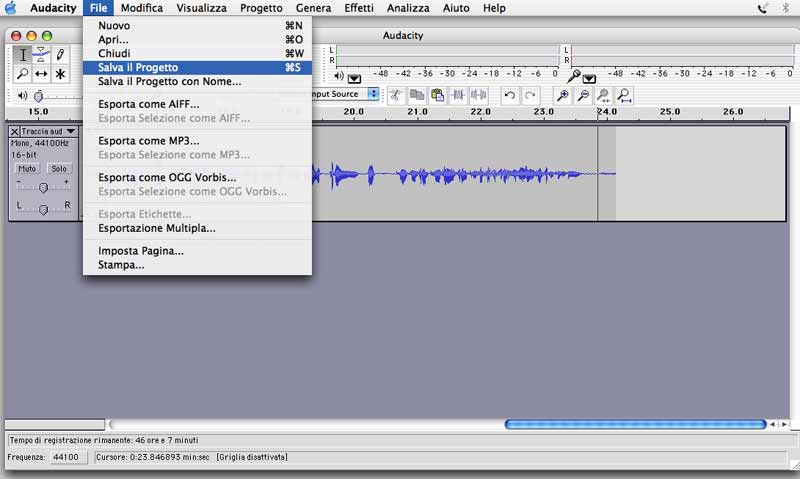The height and width of the screenshot is (479, 800).
Task: Click the input microphone icon near meter
Action: (x=574, y=77)
